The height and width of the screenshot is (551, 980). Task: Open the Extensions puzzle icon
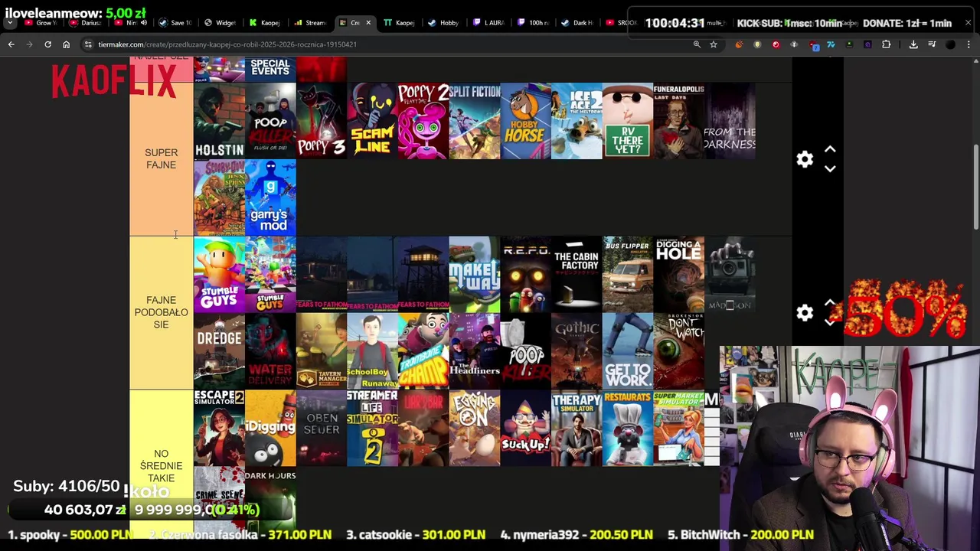click(886, 44)
